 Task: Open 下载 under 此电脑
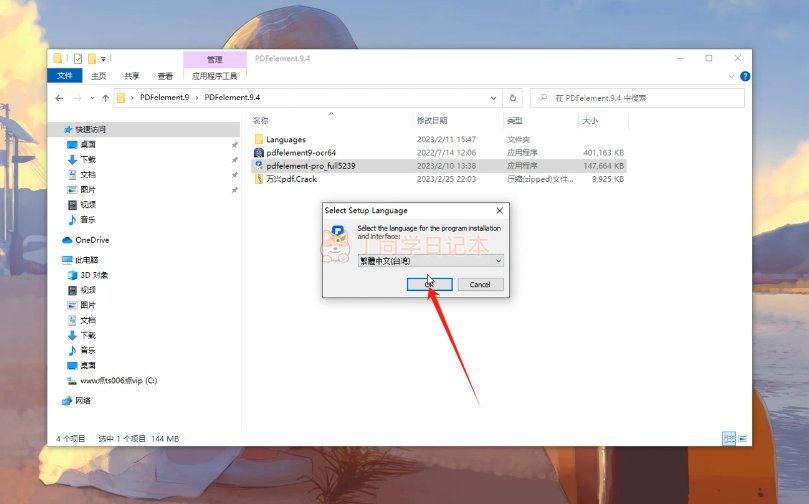pyautogui.click(x=88, y=335)
